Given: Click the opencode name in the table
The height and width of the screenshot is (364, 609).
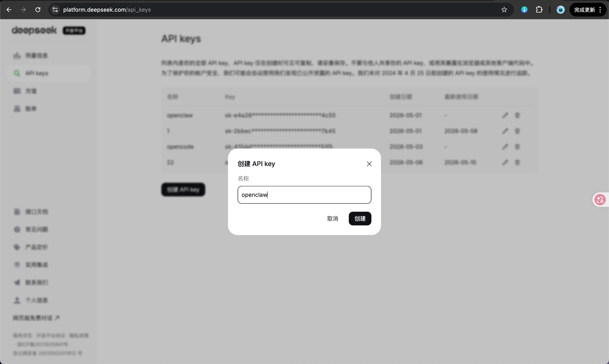Looking at the screenshot, I should click(180, 147).
